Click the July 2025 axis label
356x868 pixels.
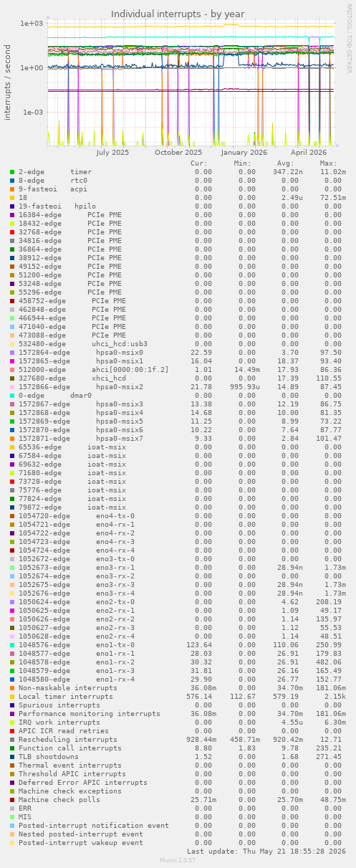pyautogui.click(x=112, y=153)
